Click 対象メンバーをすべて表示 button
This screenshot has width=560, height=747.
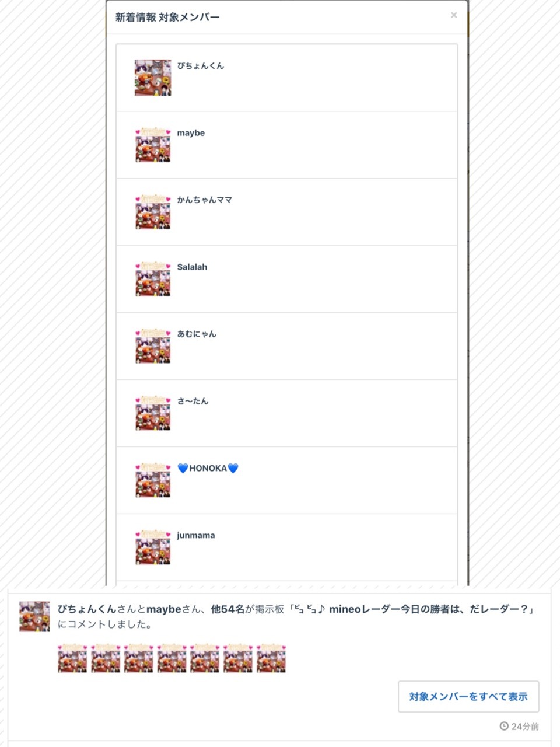click(468, 696)
